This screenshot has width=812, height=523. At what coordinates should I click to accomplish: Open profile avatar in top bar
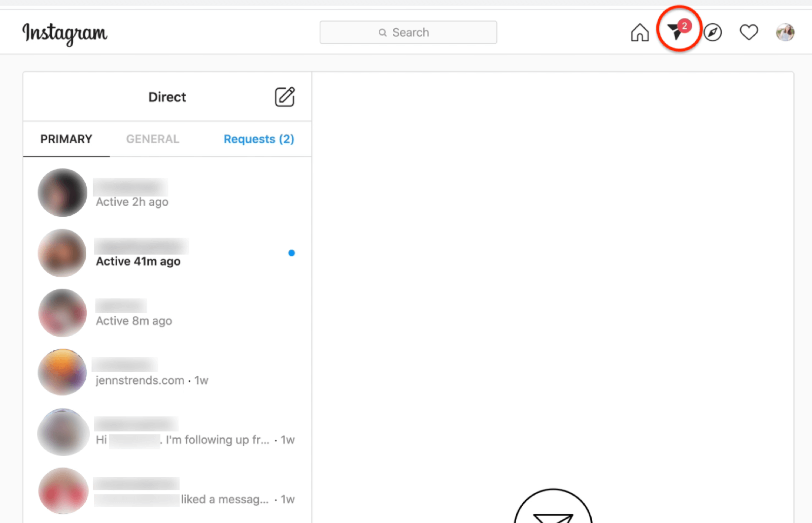(785, 32)
